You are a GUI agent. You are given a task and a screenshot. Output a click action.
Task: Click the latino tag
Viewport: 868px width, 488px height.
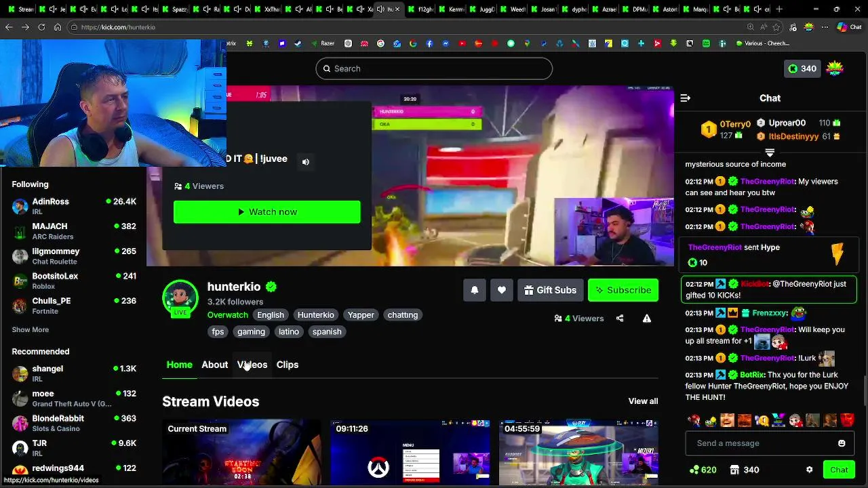[x=289, y=332]
